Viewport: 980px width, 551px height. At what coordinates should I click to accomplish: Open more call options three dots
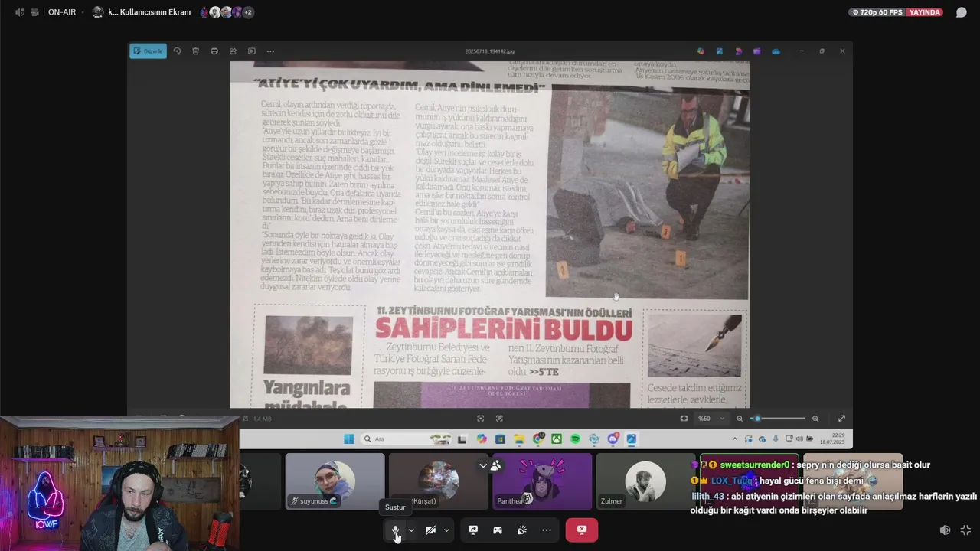coord(547,530)
